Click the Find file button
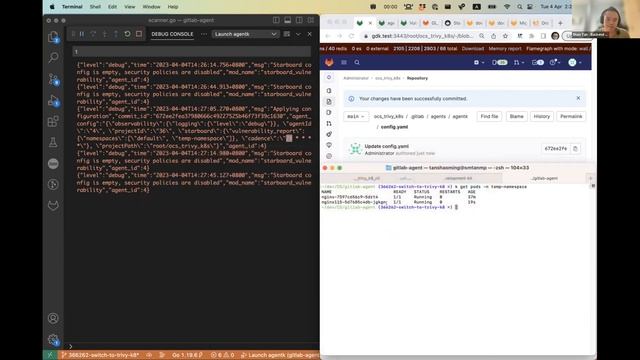640x360 pixels. tap(489, 116)
